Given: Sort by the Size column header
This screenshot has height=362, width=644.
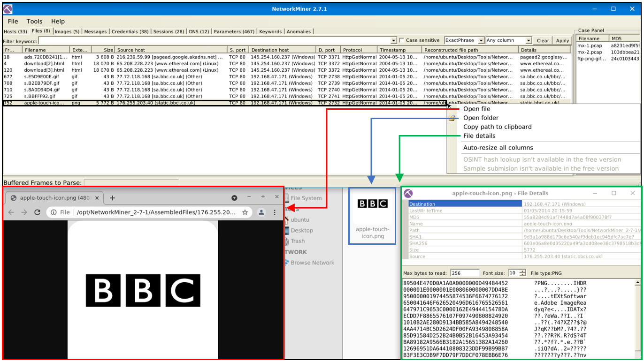Looking at the screenshot, I should coord(103,50).
